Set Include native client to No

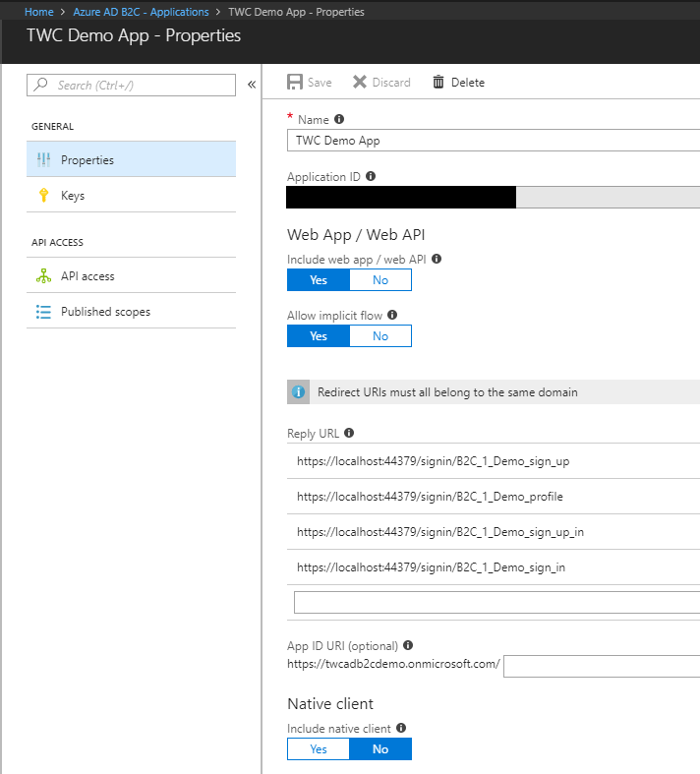[x=380, y=748]
